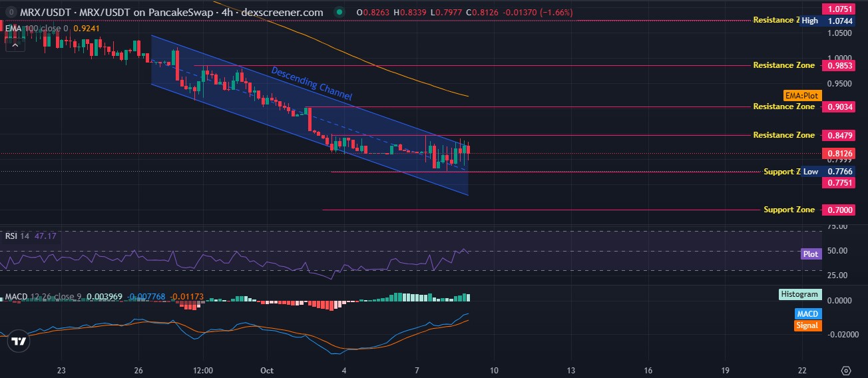Click MACD histogram value 0.003969
Screen dimensions: 868x378
coord(106,295)
